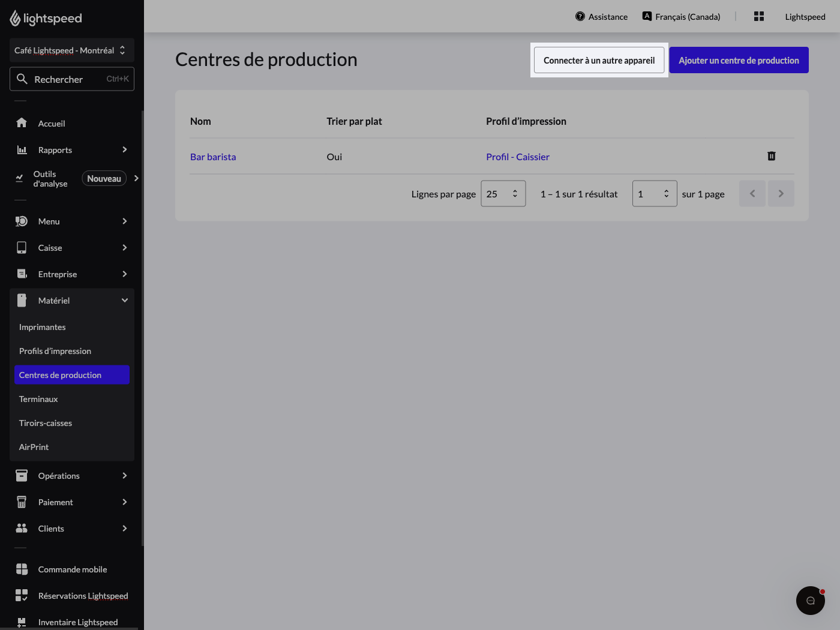
Task: Click the Caisse tablet icon
Action: (x=22, y=248)
